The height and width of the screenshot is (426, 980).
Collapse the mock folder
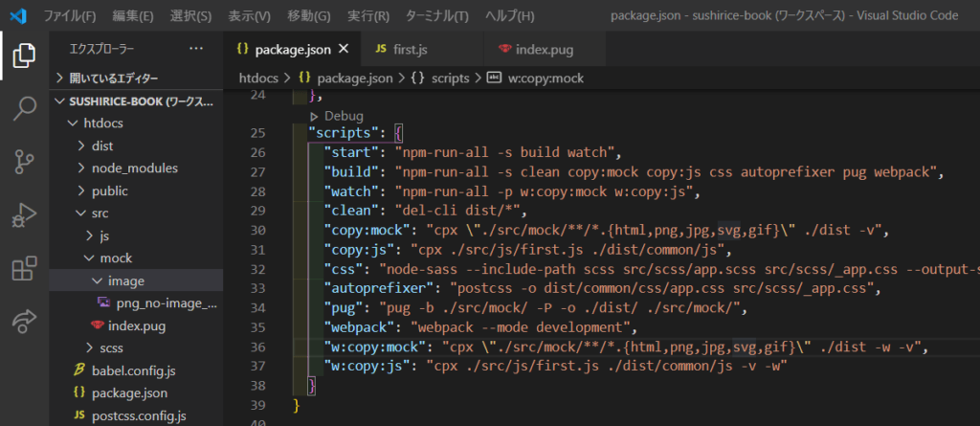coord(136,258)
